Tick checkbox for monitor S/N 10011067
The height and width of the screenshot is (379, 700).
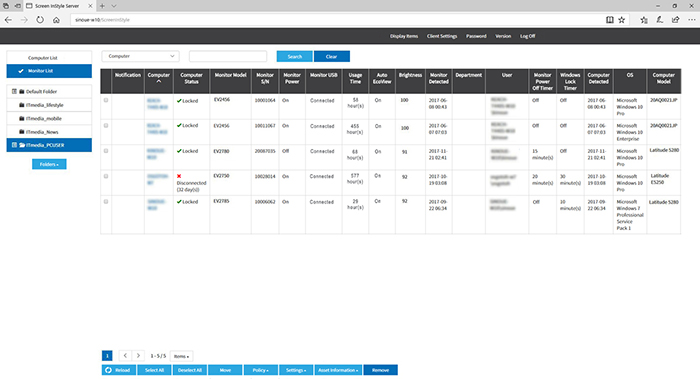tap(106, 125)
